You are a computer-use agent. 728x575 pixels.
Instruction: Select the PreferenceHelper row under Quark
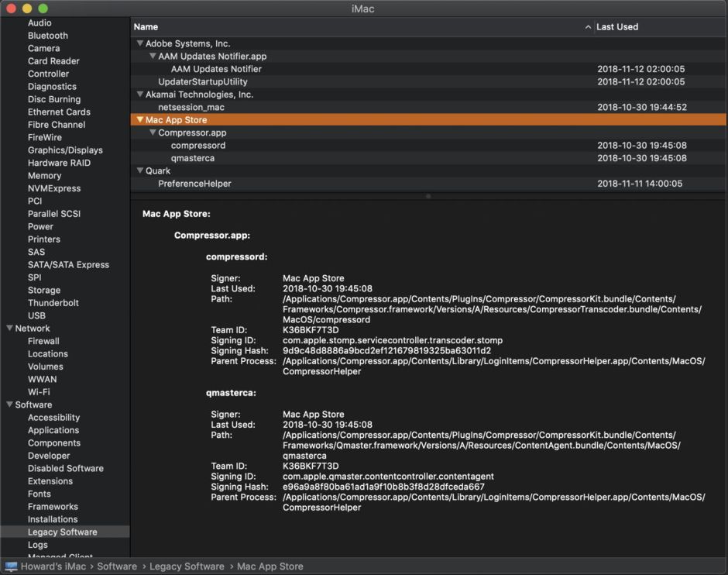[194, 184]
